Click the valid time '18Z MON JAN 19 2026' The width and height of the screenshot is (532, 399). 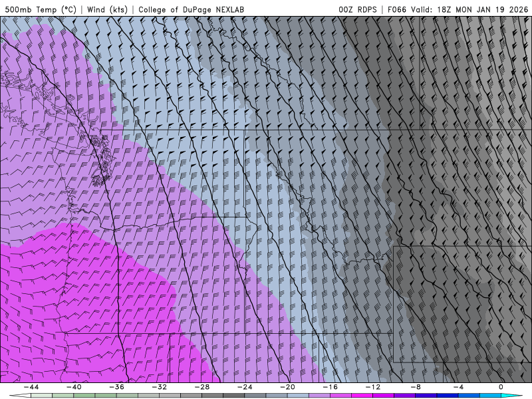pos(483,10)
